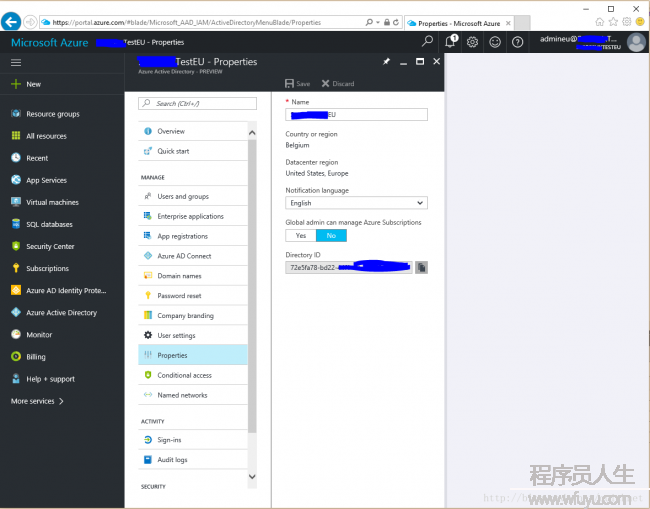Expand More services chevron
The image size is (650, 509).
point(61,401)
